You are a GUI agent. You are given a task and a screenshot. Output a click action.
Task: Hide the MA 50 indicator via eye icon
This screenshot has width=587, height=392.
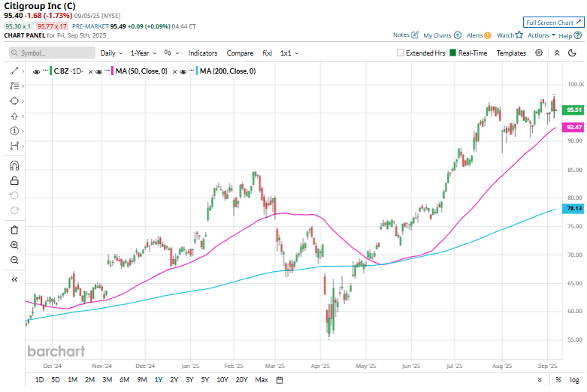point(98,71)
